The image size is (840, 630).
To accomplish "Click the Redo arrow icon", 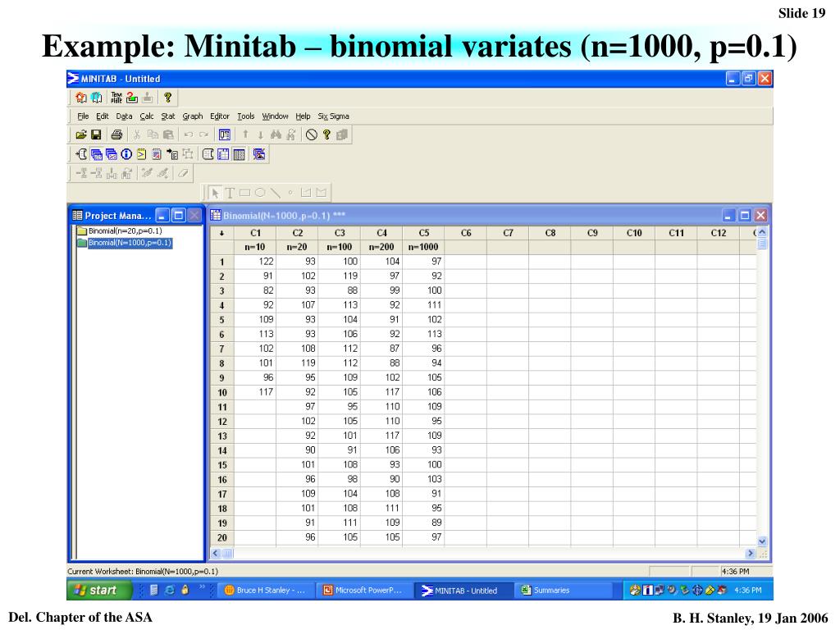I will (203, 135).
